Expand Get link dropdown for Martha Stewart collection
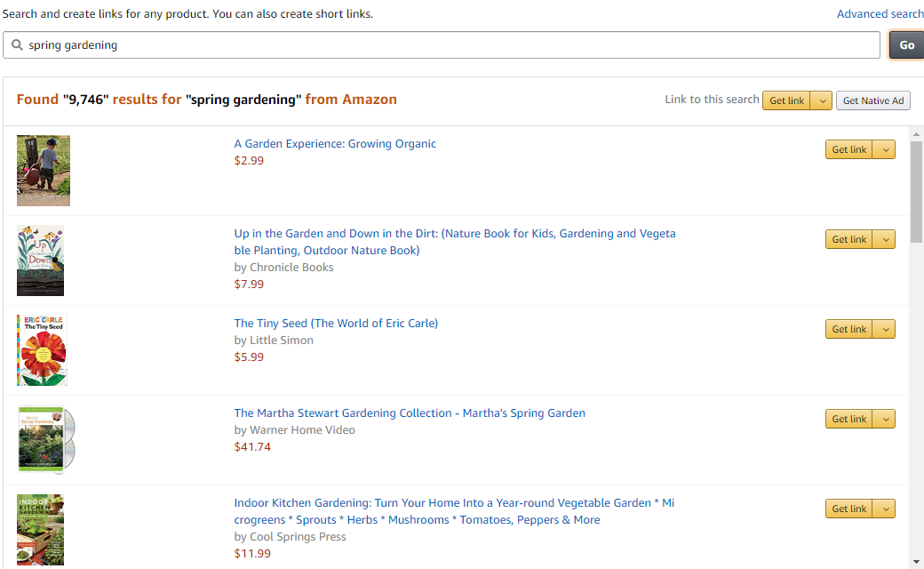The width and height of the screenshot is (924, 569). pyautogui.click(x=885, y=419)
